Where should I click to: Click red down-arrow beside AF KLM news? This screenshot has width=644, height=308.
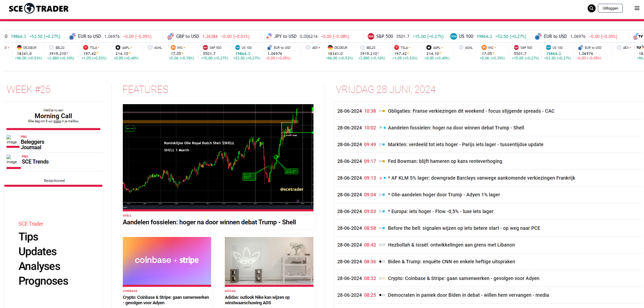tap(380, 178)
